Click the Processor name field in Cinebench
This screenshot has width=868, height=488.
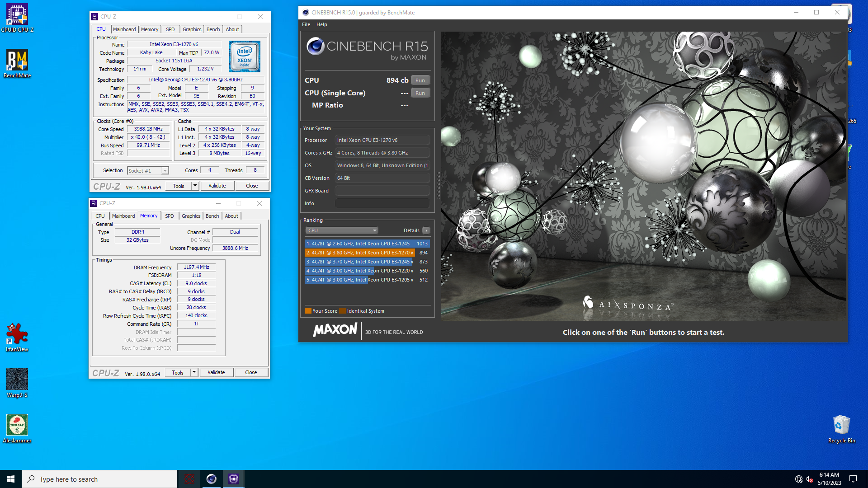point(382,140)
